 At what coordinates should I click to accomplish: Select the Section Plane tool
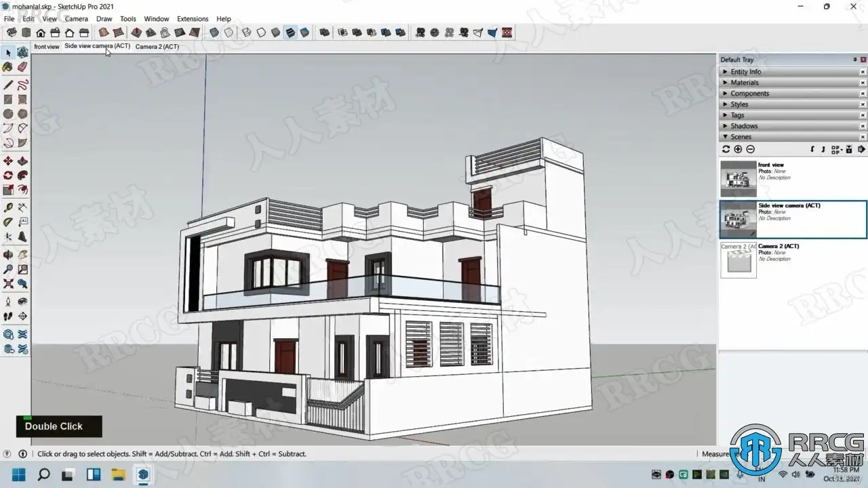tap(22, 316)
